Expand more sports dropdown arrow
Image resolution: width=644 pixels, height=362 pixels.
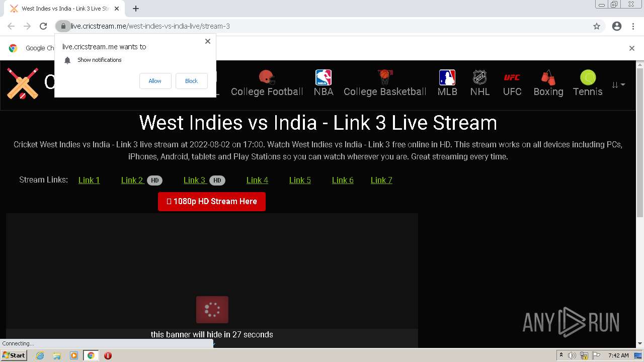pos(618,85)
